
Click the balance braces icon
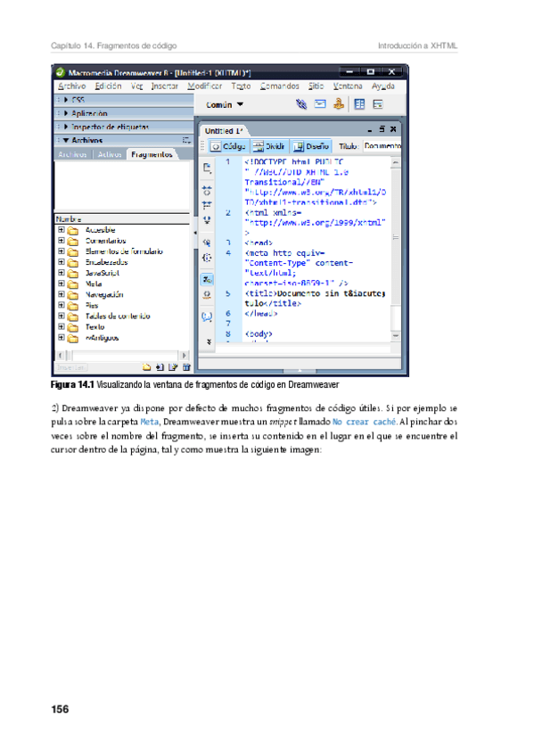207,258
